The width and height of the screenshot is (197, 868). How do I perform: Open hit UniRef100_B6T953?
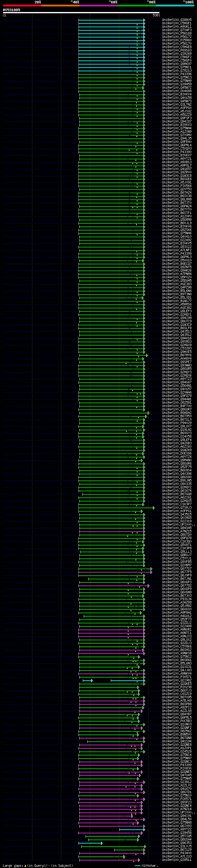177,416
